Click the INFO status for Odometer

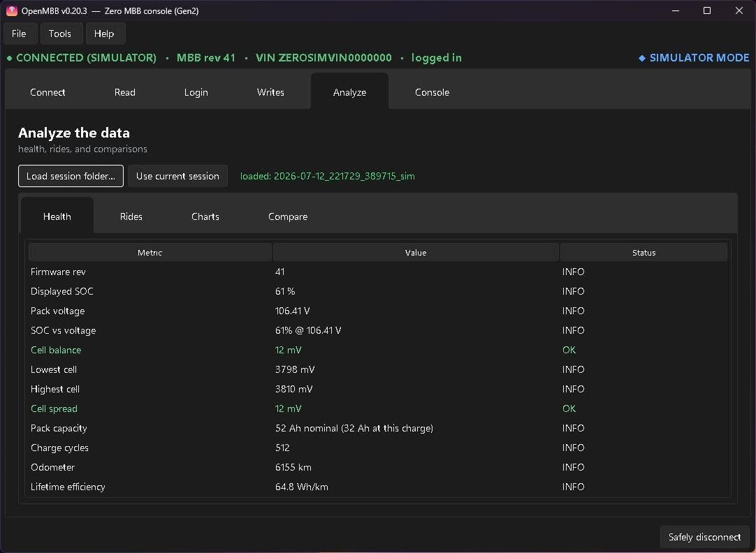[573, 467]
